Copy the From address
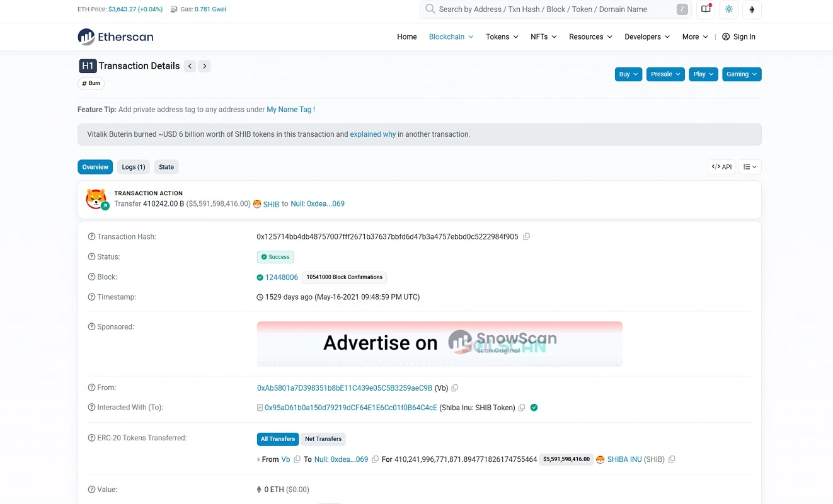 click(455, 388)
